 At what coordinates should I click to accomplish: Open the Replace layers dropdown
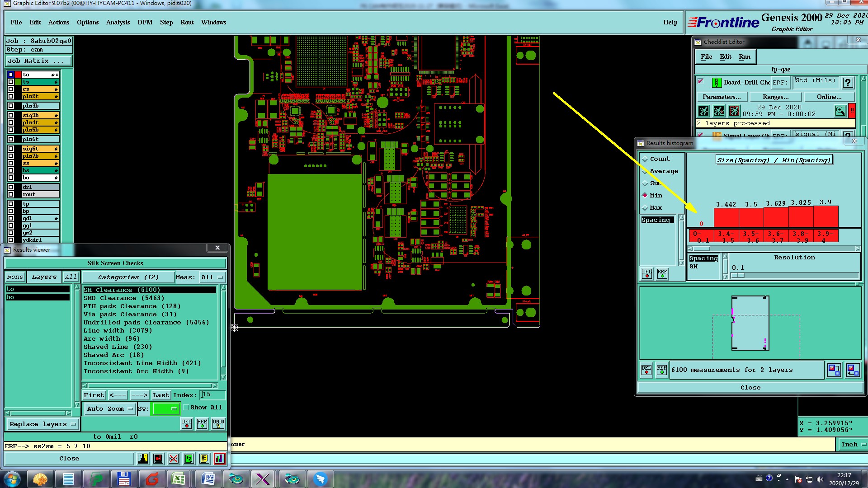pos(42,424)
